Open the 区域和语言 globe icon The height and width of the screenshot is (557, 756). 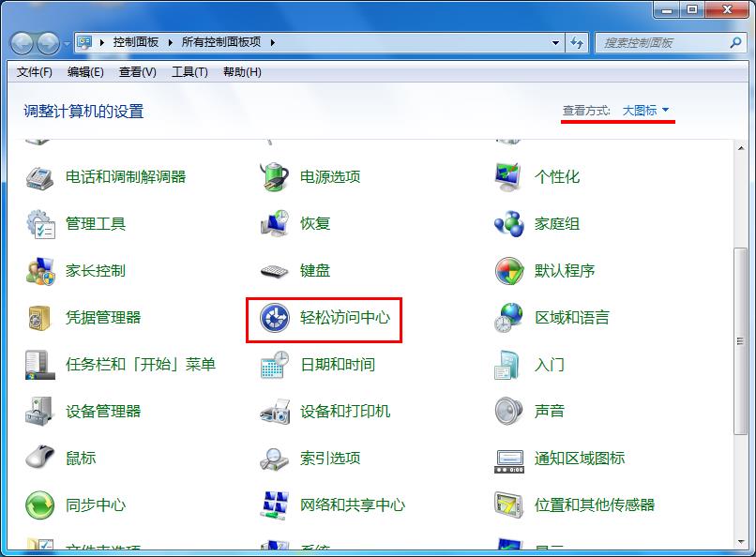pyautogui.click(x=508, y=318)
